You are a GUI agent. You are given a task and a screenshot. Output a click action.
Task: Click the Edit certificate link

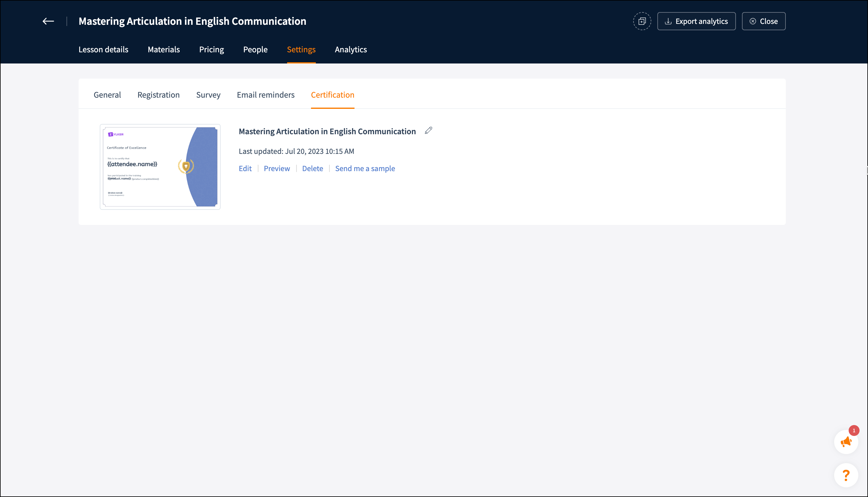(245, 169)
